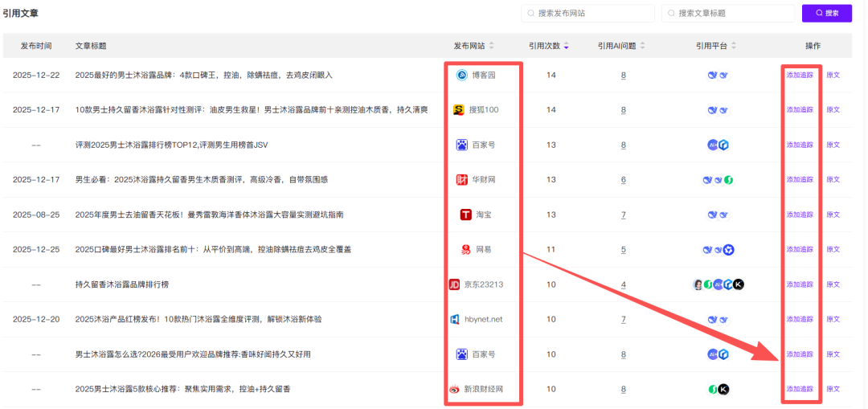Click 添加追踪 in the 新浪财经网 row

point(800,389)
